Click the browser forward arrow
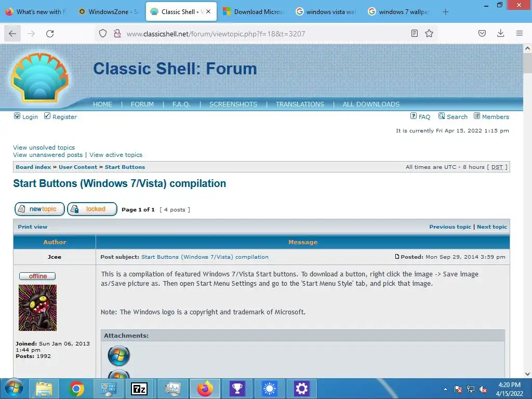Image resolution: width=532 pixels, height=399 pixels. pyautogui.click(x=31, y=34)
